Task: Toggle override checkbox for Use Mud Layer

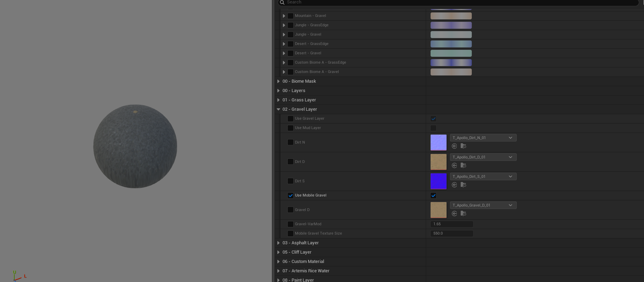Action: (291, 128)
